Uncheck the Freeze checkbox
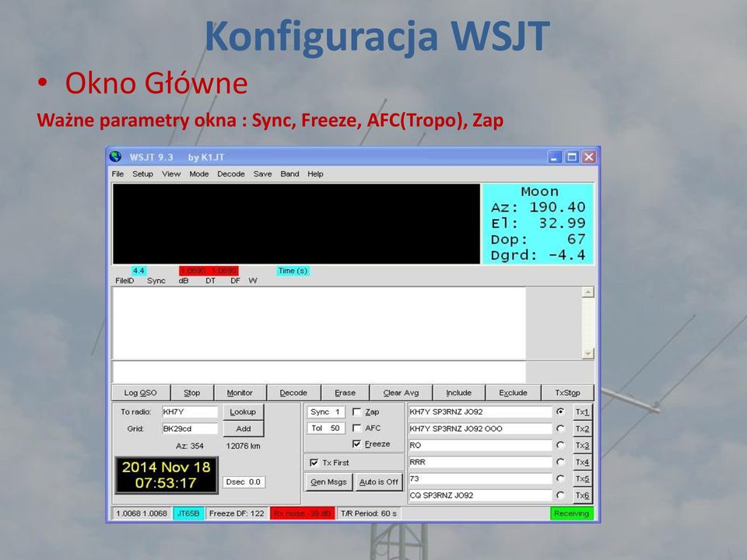Screen dimensions: 747x560 (x=356, y=444)
